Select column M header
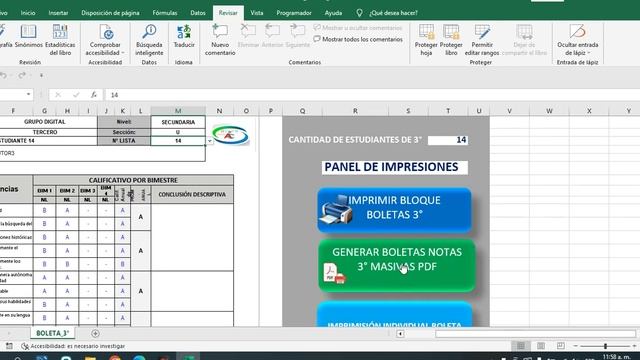 (178, 111)
